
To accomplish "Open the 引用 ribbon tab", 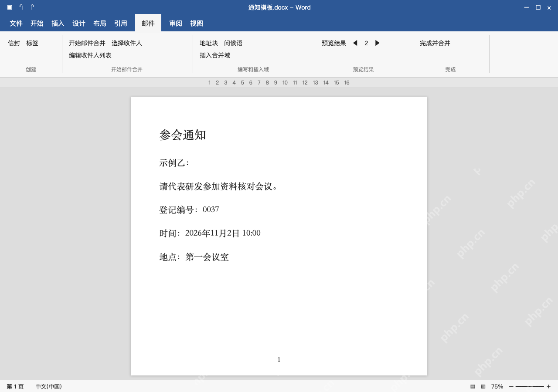I will [x=121, y=23].
